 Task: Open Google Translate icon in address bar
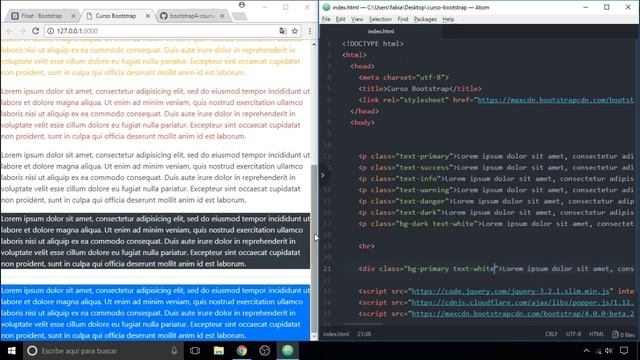[282, 31]
